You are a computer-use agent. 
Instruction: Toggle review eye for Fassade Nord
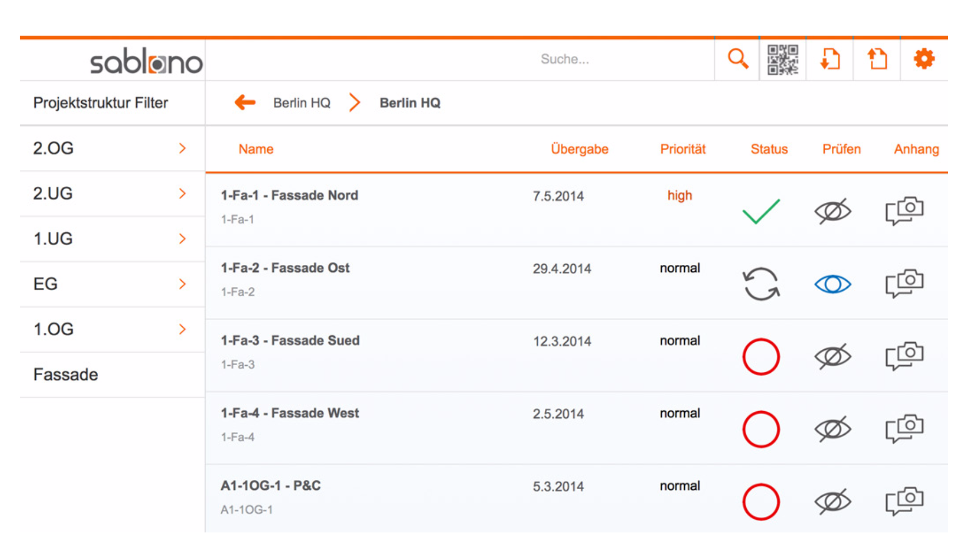[832, 211]
